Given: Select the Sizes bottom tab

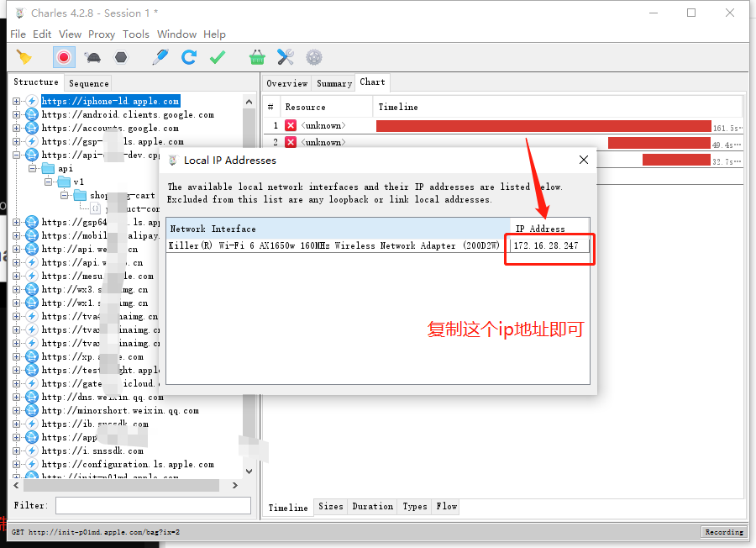Looking at the screenshot, I should [331, 507].
